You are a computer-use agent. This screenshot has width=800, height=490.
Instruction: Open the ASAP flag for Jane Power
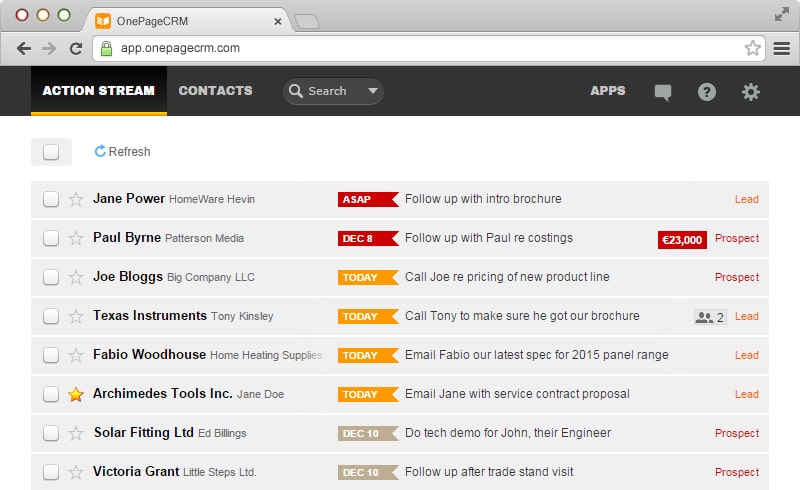368,199
